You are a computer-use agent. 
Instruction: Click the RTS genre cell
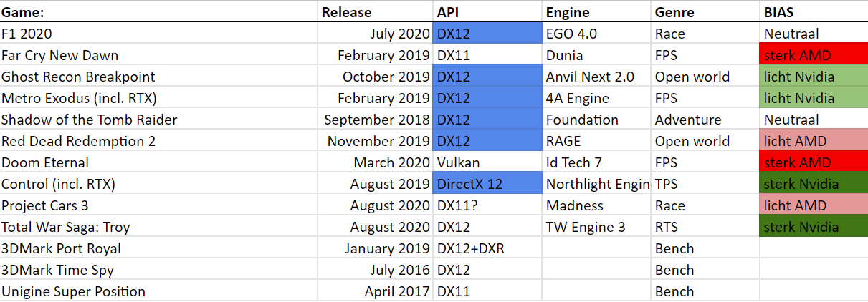[x=705, y=226]
